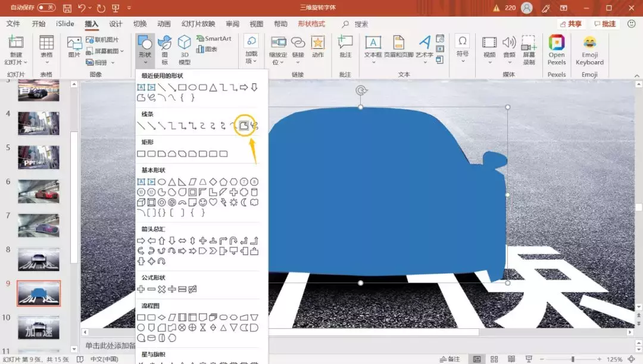Open the Emoji Keyboard add-in
Image resolution: width=643 pixels, height=364 pixels.
tap(589, 50)
